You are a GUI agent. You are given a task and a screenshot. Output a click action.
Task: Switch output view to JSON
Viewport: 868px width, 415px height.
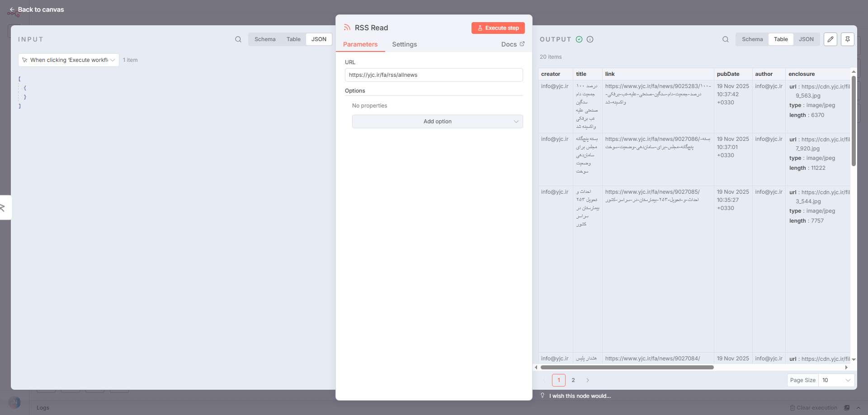coord(806,39)
